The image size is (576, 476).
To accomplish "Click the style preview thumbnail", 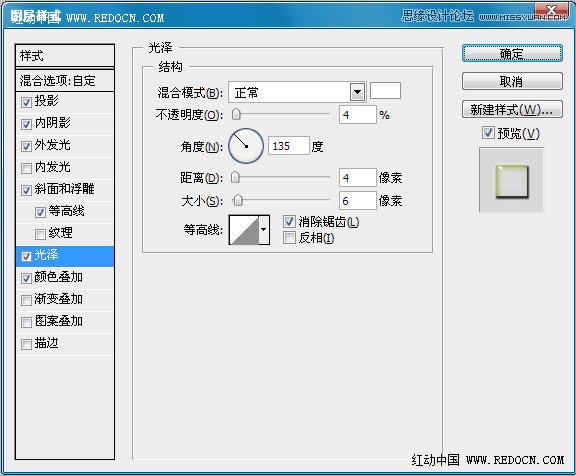I will pyautogui.click(x=511, y=180).
